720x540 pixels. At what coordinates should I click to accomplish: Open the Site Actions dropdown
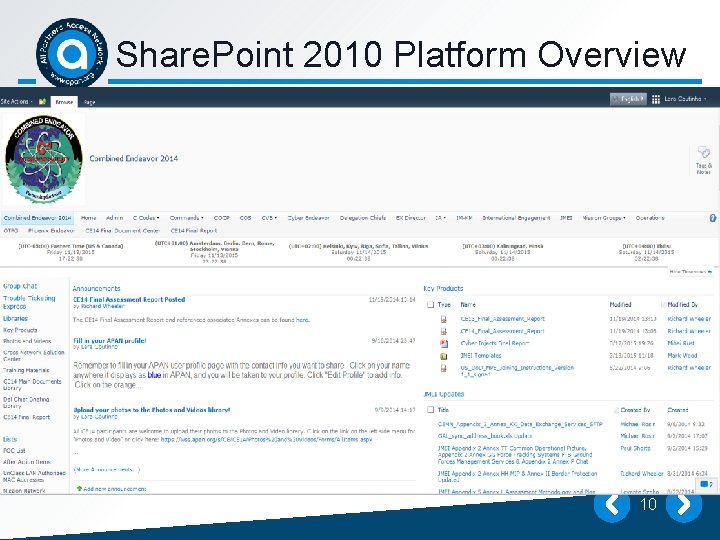[16, 101]
